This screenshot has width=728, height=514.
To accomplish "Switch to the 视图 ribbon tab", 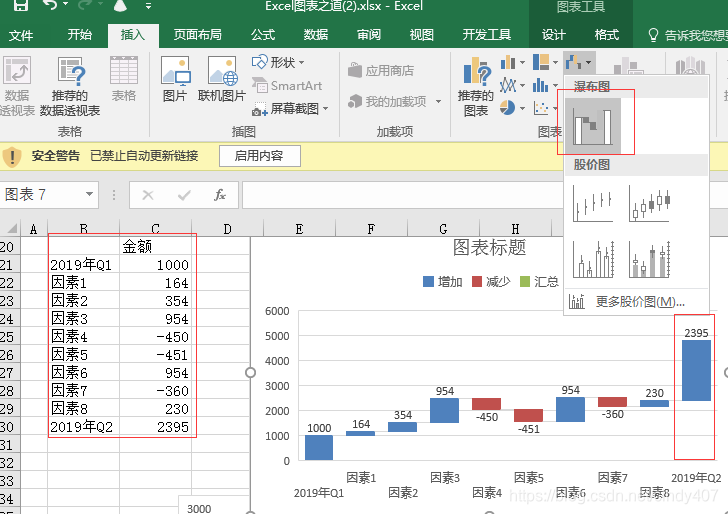I will point(422,35).
